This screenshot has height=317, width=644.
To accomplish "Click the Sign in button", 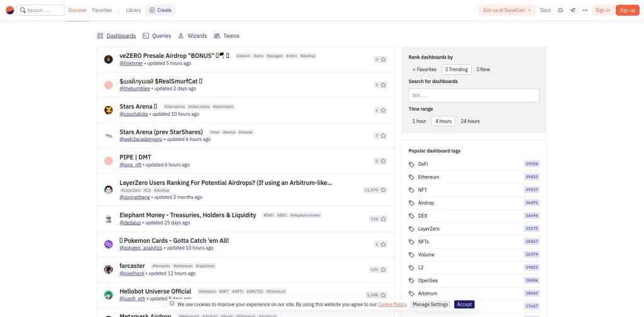I will click(x=602, y=10).
